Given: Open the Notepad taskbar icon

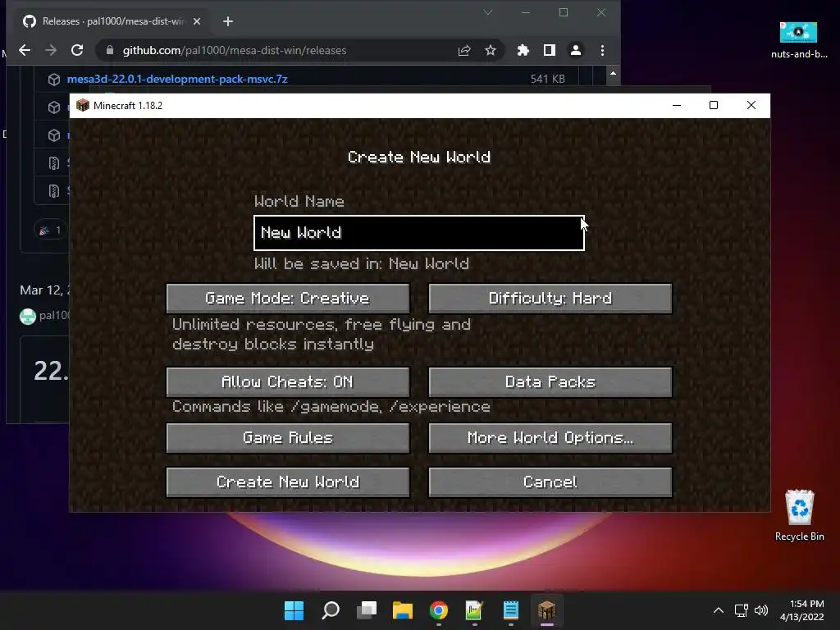Looking at the screenshot, I should [511, 610].
